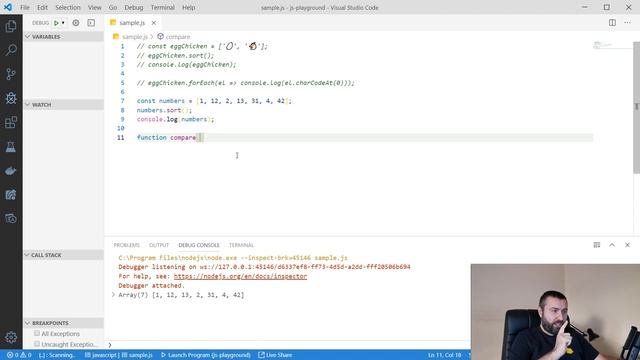The image size is (640, 360).
Task: Close the bottom panel
Action: tap(627, 245)
